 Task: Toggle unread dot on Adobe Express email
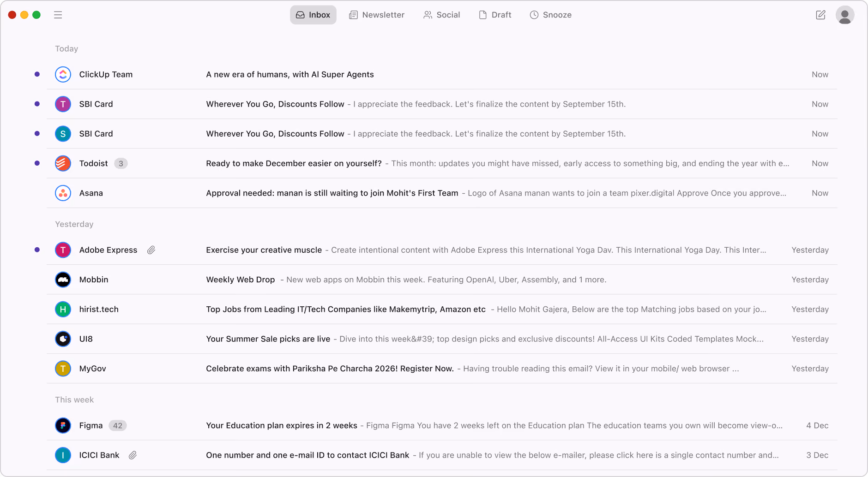tap(37, 250)
